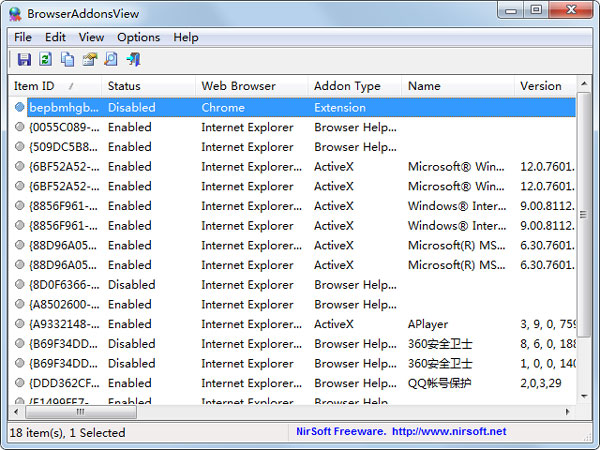
Task: Select the {DDD362CF... Item ID cell
Action: click(64, 383)
